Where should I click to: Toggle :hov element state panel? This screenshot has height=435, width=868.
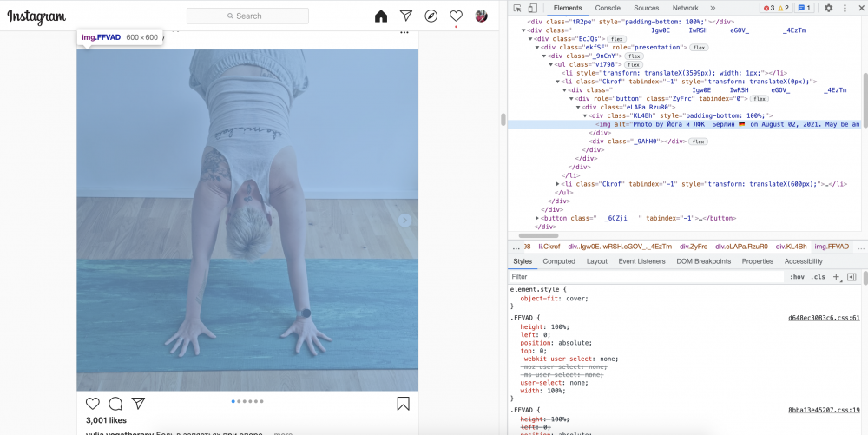(797, 276)
